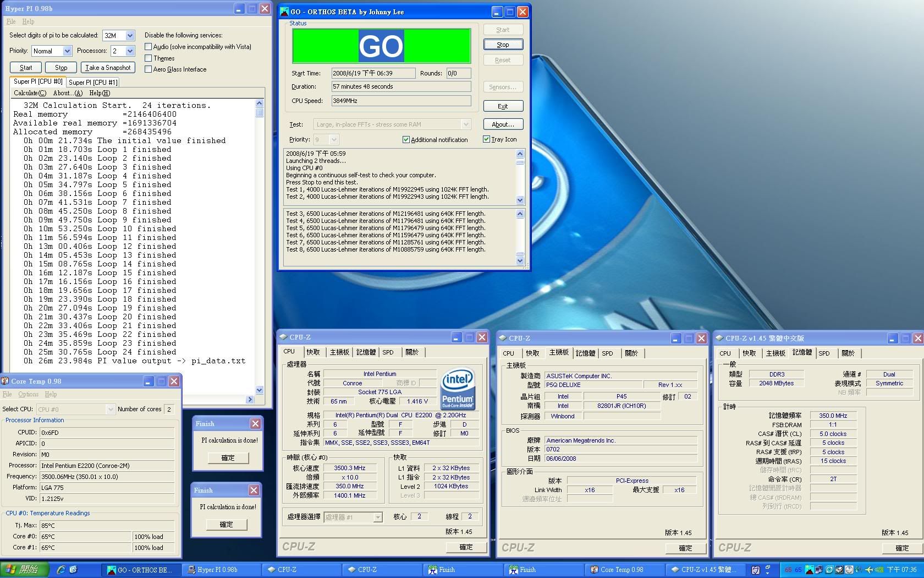Image resolution: width=924 pixels, height=578 pixels.
Task: Open processor selection dropdown in CPU-Z
Action: (378, 517)
